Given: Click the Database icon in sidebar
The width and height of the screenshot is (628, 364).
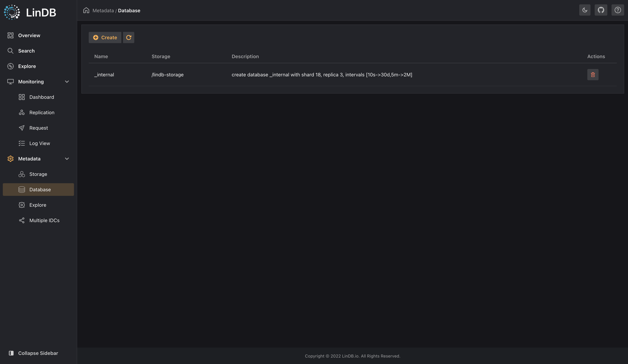Looking at the screenshot, I should [21, 189].
